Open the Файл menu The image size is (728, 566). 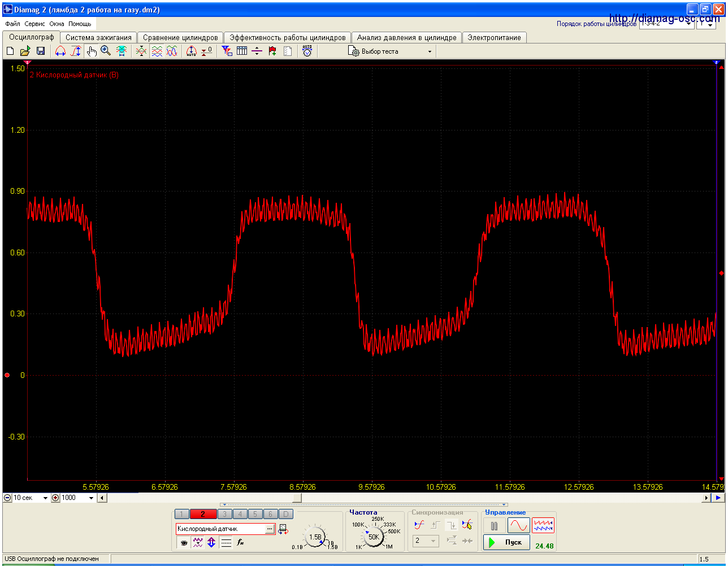[12, 24]
